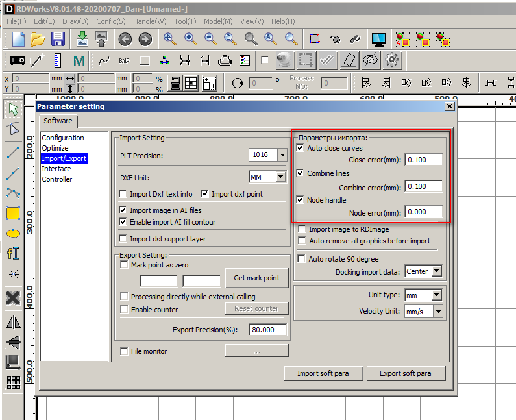Select the rectangle drawing tool
The image size is (516, 420).
(x=13, y=213)
